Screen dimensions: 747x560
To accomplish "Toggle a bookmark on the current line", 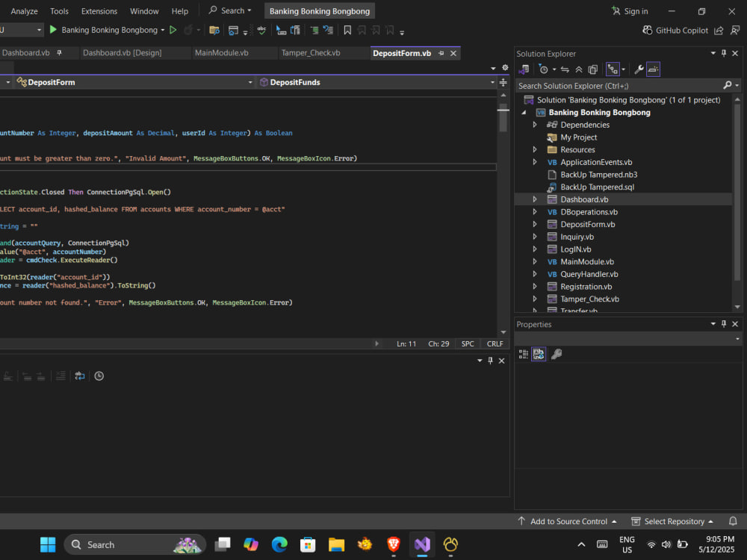I will point(347,30).
